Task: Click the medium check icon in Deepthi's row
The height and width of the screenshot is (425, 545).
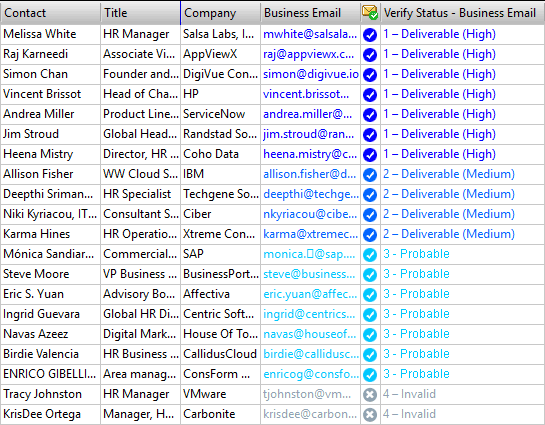Action: (x=370, y=195)
